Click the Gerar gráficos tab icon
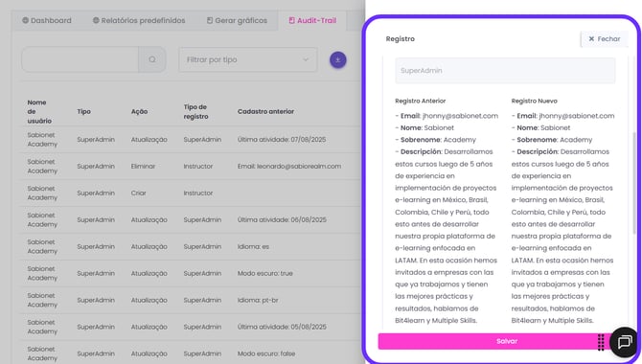Viewport: 642px width, 364px height. [210, 20]
